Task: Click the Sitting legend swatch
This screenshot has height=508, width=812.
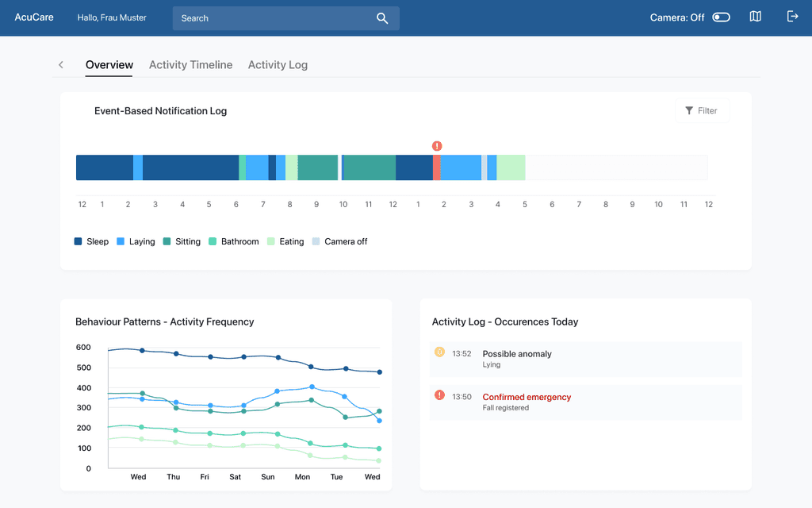Action: [167, 241]
